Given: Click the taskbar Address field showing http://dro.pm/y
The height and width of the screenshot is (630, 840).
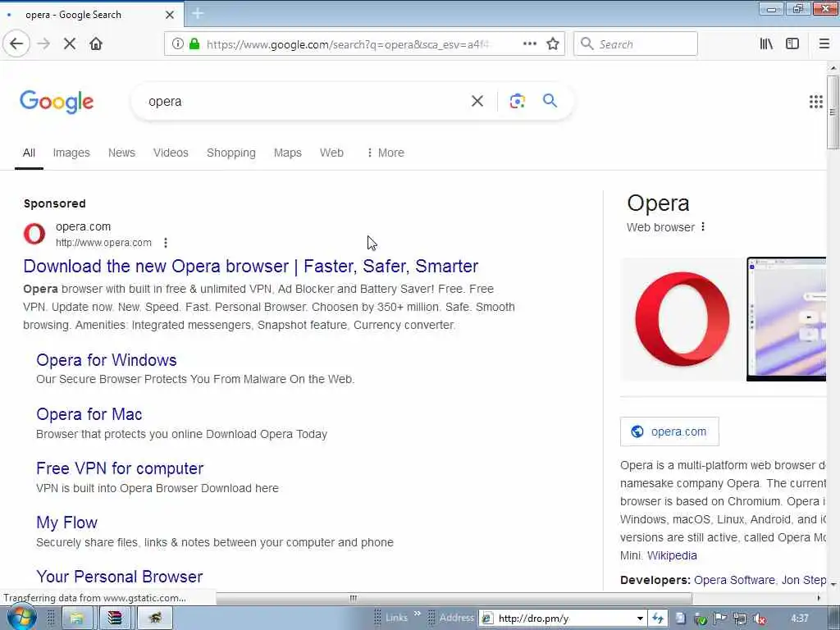Looking at the screenshot, I should [x=563, y=619].
